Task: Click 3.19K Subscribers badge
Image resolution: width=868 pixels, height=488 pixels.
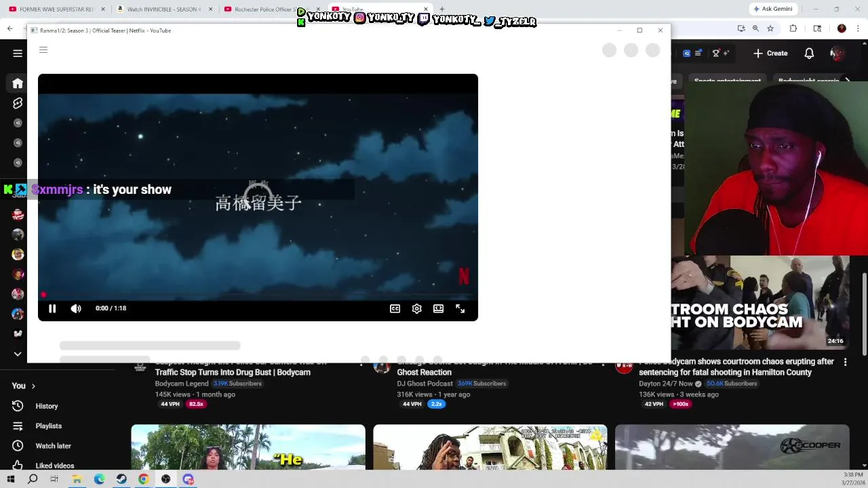Action: click(x=237, y=384)
